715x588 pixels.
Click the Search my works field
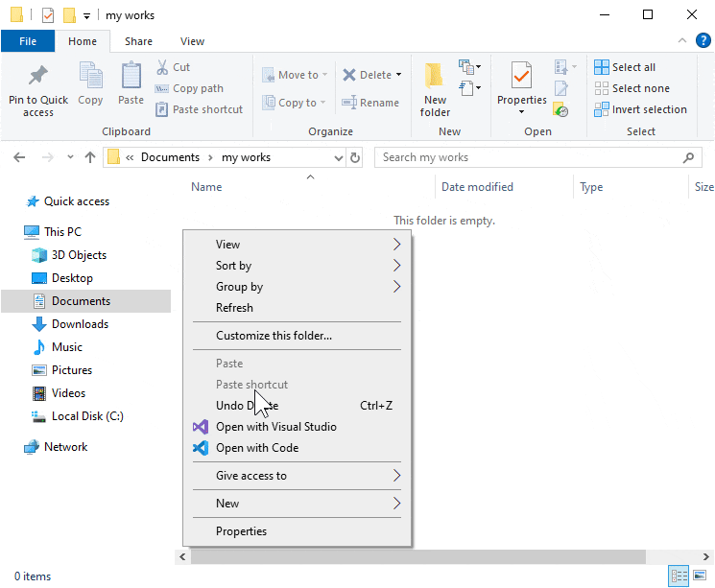coord(528,157)
